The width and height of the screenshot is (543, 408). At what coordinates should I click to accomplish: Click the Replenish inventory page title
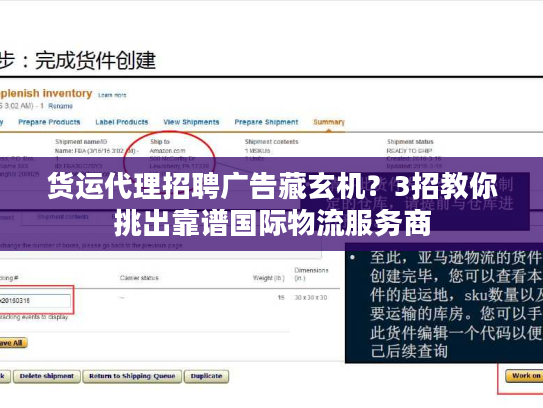click(46, 94)
